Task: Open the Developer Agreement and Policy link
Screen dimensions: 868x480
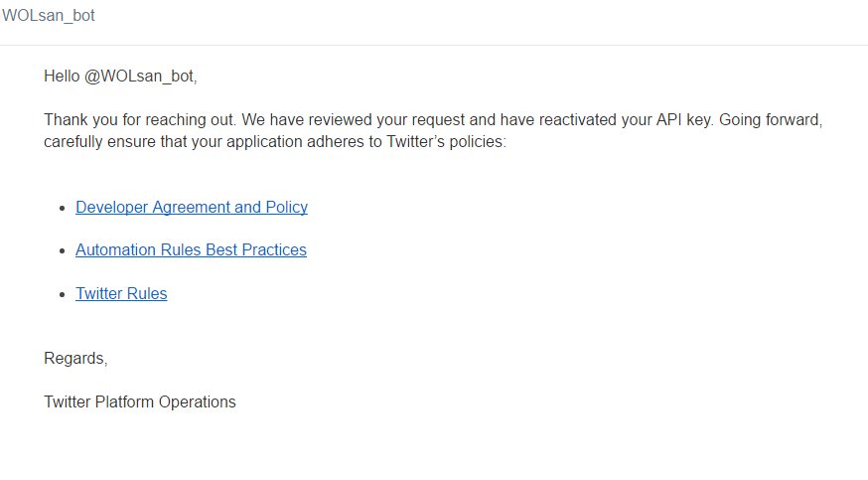Action: (192, 207)
